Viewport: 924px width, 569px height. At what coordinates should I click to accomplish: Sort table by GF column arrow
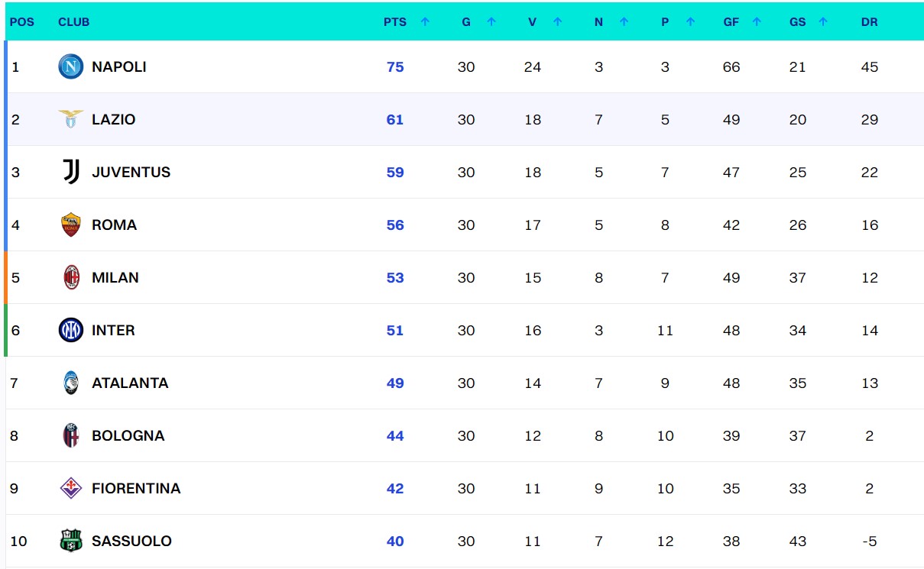tap(757, 22)
